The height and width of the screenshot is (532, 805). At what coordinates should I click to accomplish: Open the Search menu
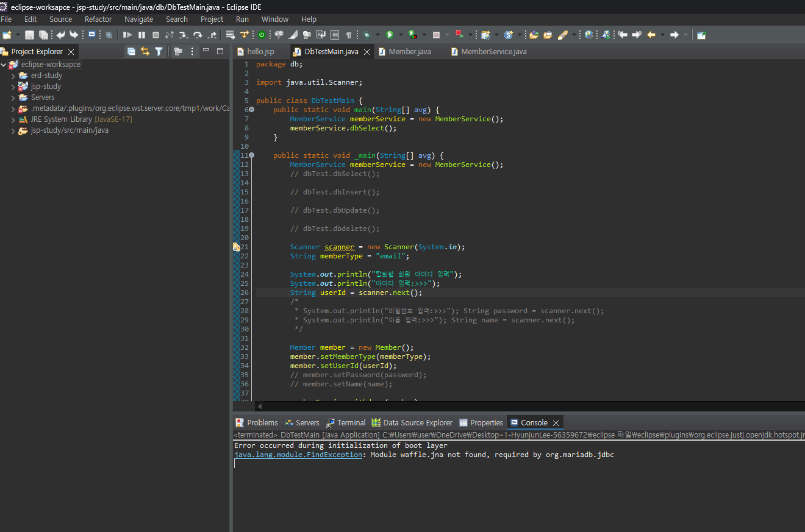click(177, 19)
